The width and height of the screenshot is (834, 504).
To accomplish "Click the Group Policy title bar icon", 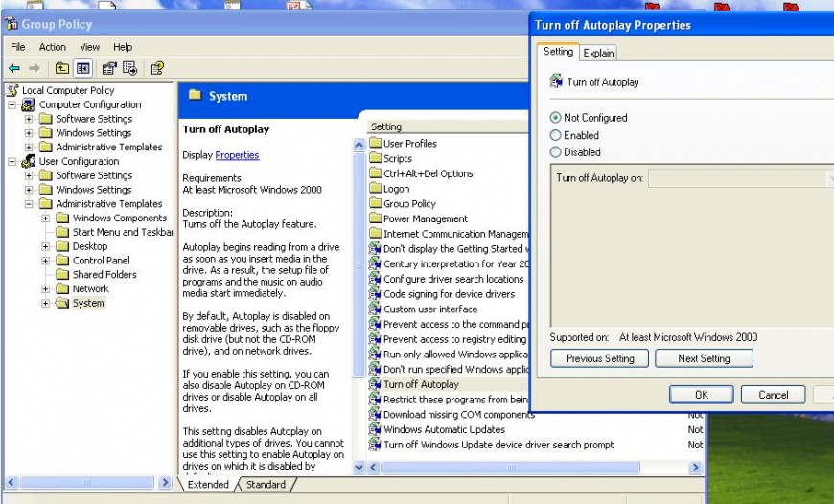I will coord(12,24).
